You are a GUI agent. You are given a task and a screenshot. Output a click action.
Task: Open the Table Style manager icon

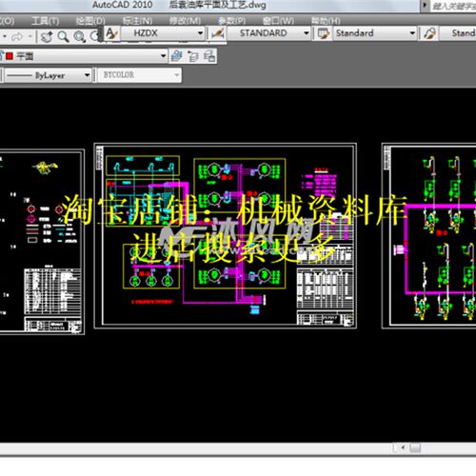click(323, 33)
